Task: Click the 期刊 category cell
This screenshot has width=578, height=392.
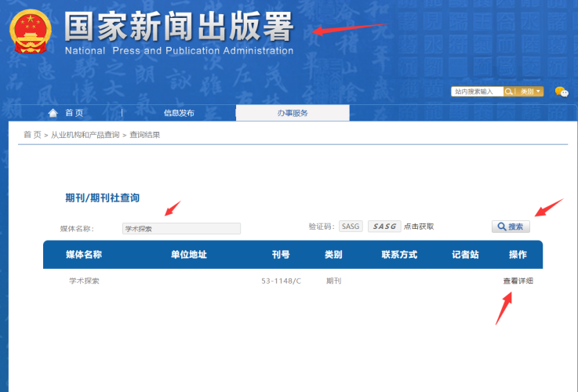Action: click(x=333, y=281)
